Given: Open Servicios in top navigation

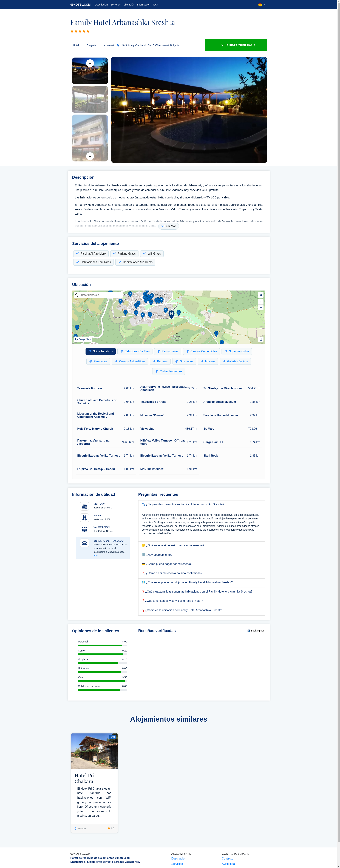Looking at the screenshot, I should click(x=115, y=5).
